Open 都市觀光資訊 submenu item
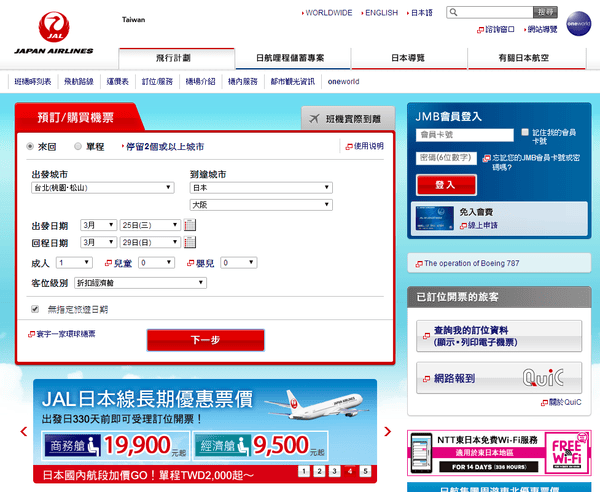The image size is (600, 492). pos(293,81)
